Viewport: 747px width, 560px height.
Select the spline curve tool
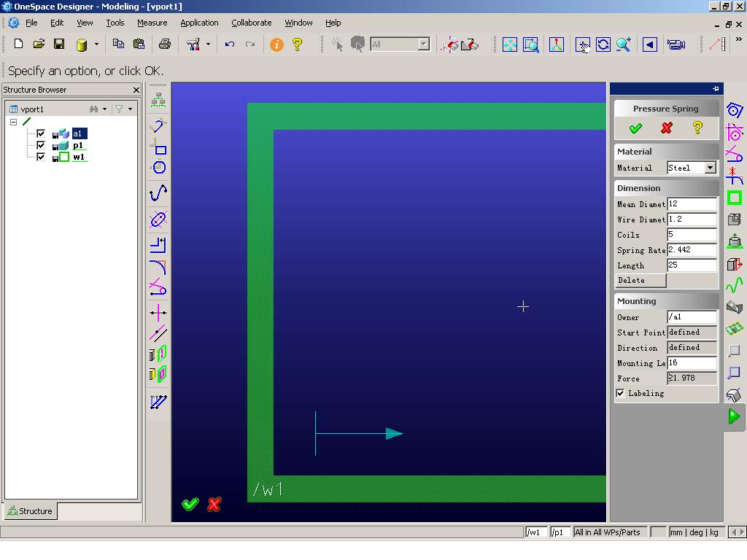158,192
